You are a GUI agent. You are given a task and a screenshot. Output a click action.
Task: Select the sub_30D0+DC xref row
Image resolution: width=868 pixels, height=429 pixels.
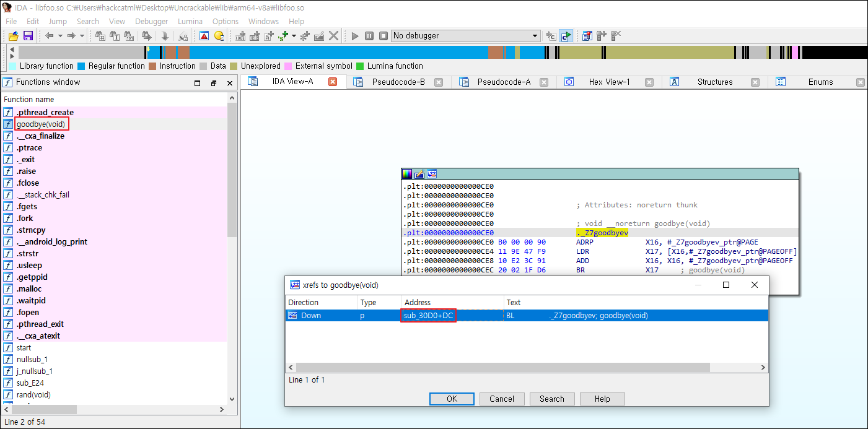527,315
